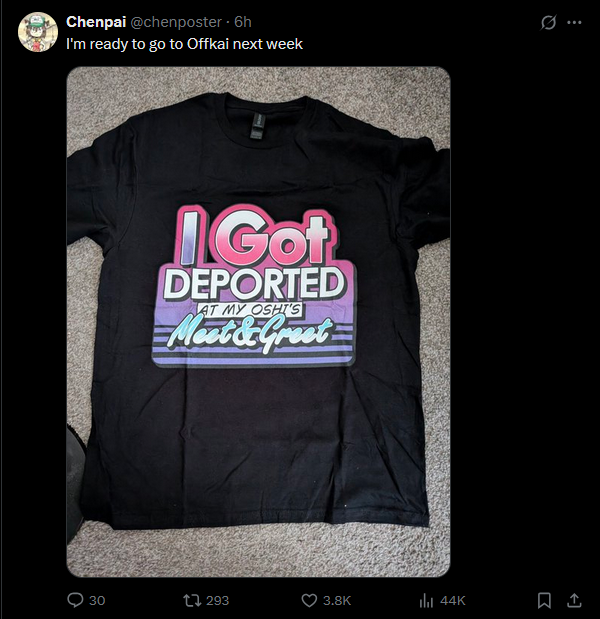This screenshot has width=600, height=619.
Task: Open the black t-shirt photo
Action: pyautogui.click(x=258, y=322)
